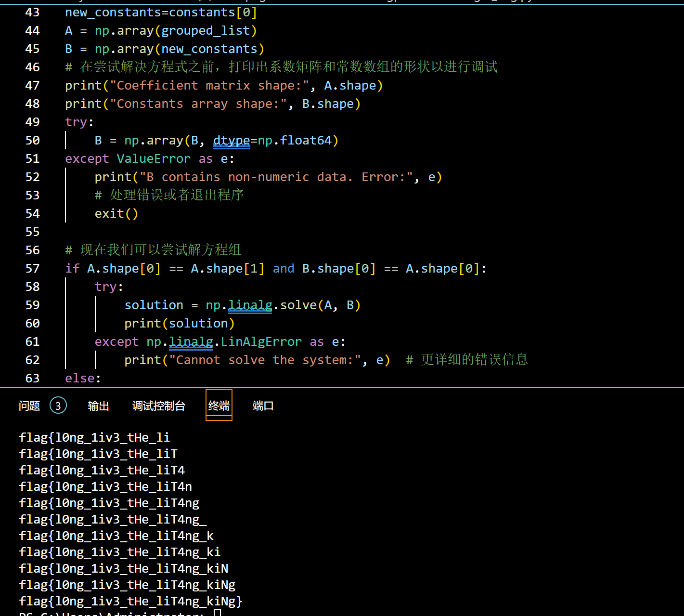Click 'np.float64' on line 50

(295, 140)
